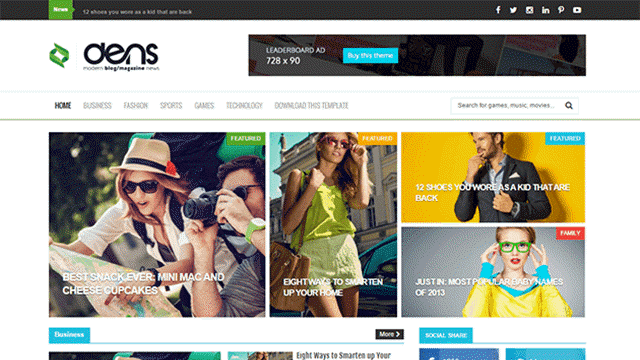Screen dimensions: 640x360
Task: Click the Buy this theme button
Action: (x=370, y=56)
